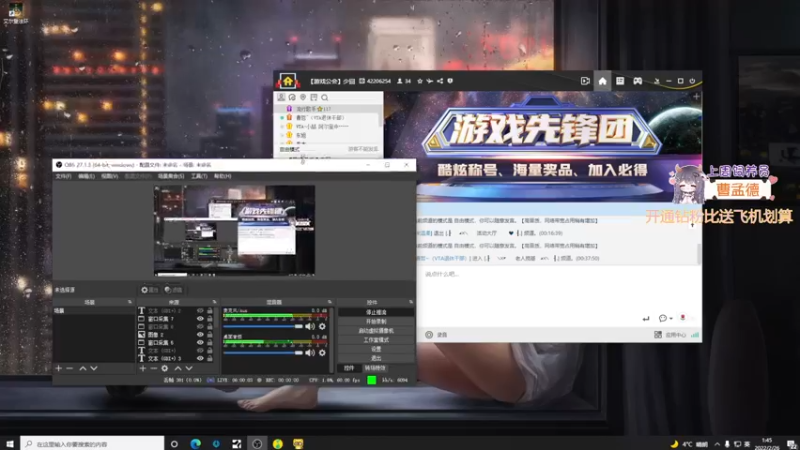This screenshot has height=450, width=800.
Task: Click YY video broadcast icon in title bar
Action: tap(585, 81)
